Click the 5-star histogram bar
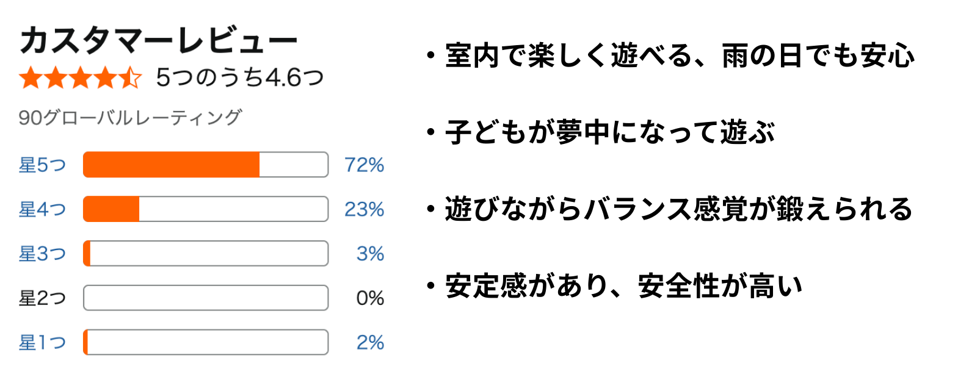Screen dimensions: 980x380 tap(206, 165)
